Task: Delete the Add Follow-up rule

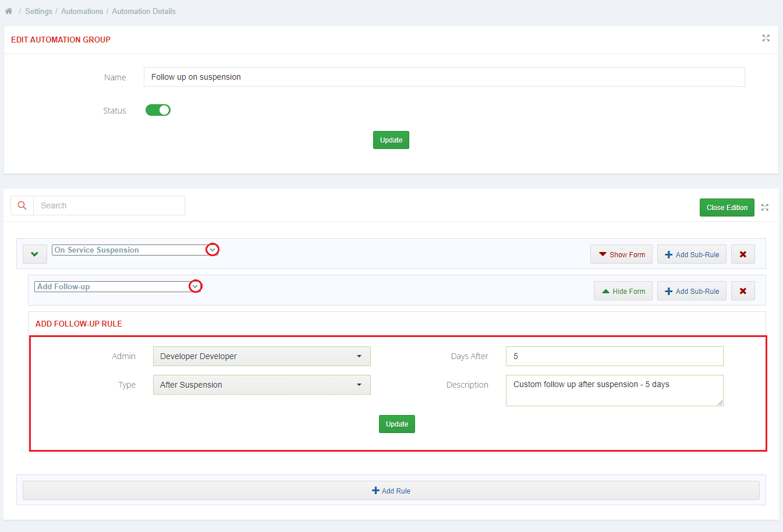Action: pyautogui.click(x=743, y=291)
